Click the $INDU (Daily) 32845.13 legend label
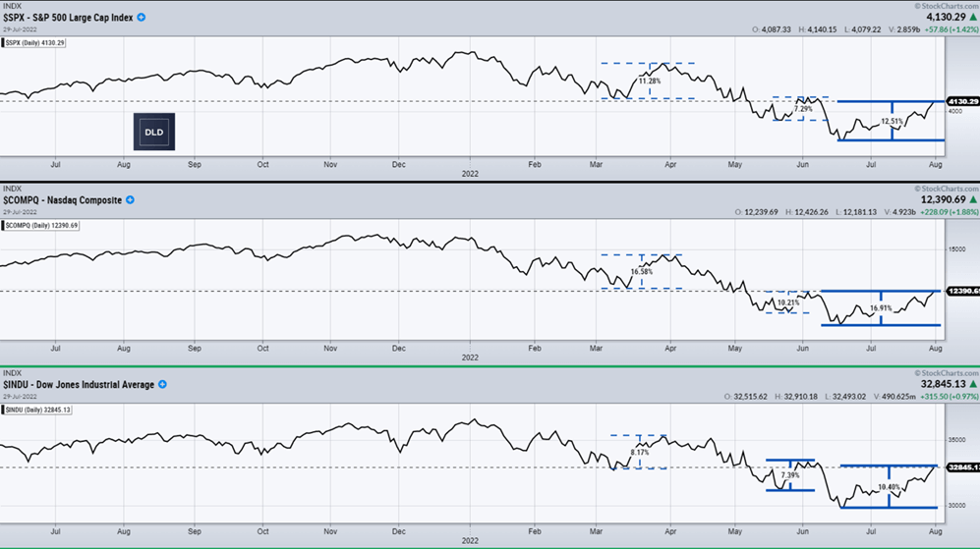Screen dimensions: 980x549 (37, 410)
